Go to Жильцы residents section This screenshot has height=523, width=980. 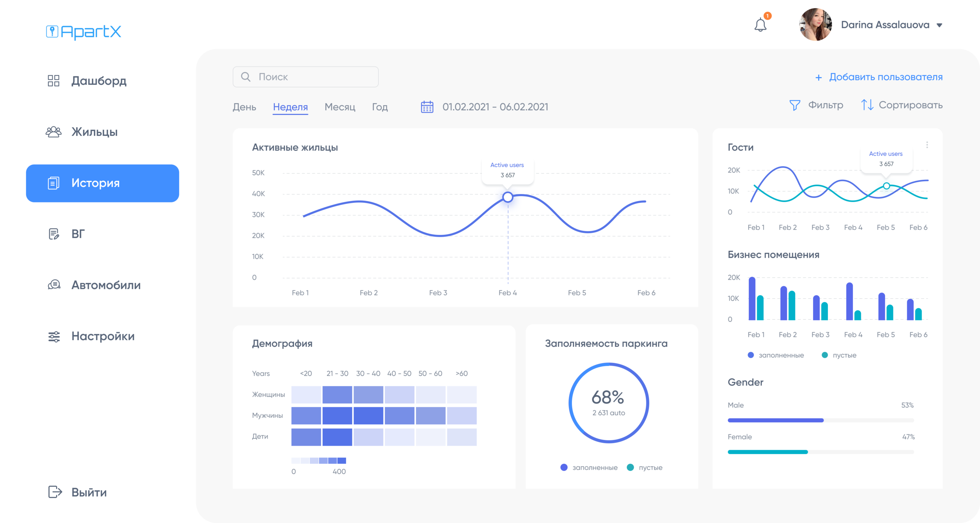(94, 132)
